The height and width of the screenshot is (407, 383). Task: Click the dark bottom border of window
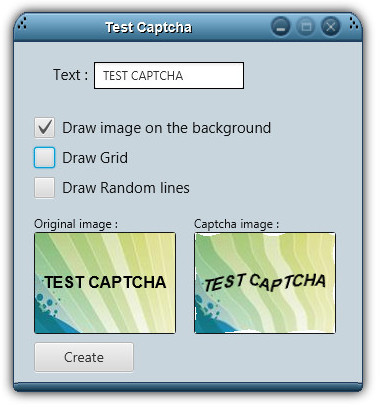pyautogui.click(x=188, y=387)
